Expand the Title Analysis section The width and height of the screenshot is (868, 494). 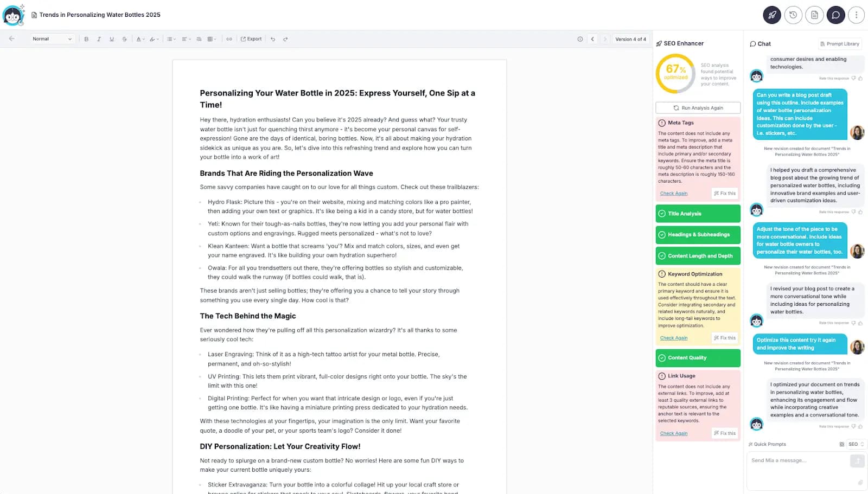(x=698, y=214)
